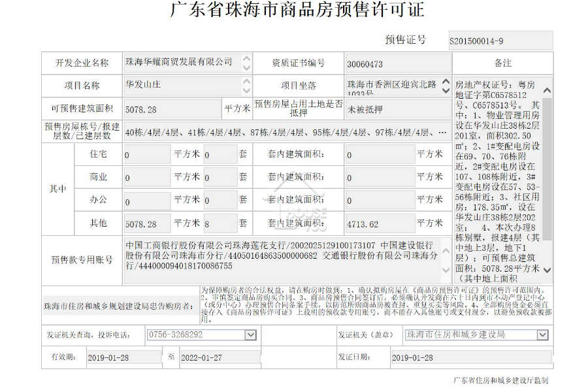Screen dimensions: 588x392
Task: Click the 备注 scrollbar thumb
Action: [547, 169]
